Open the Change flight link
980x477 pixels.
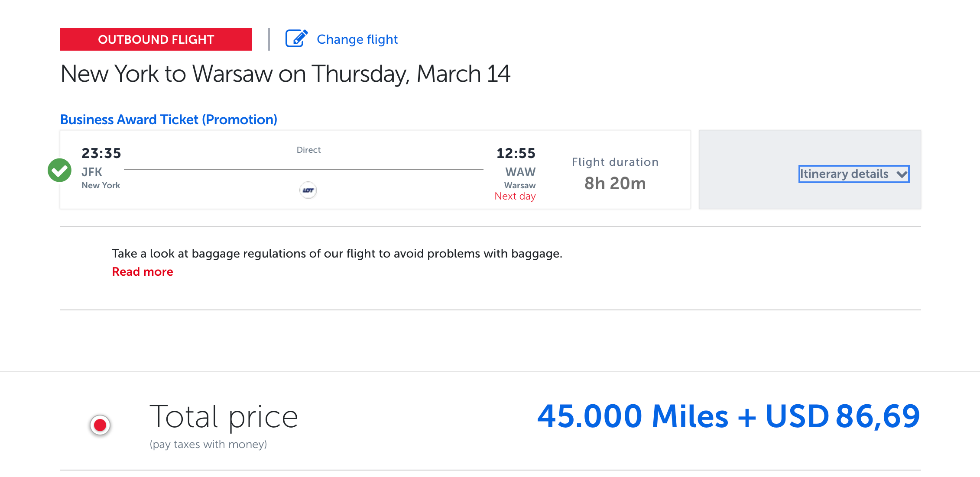pos(357,39)
